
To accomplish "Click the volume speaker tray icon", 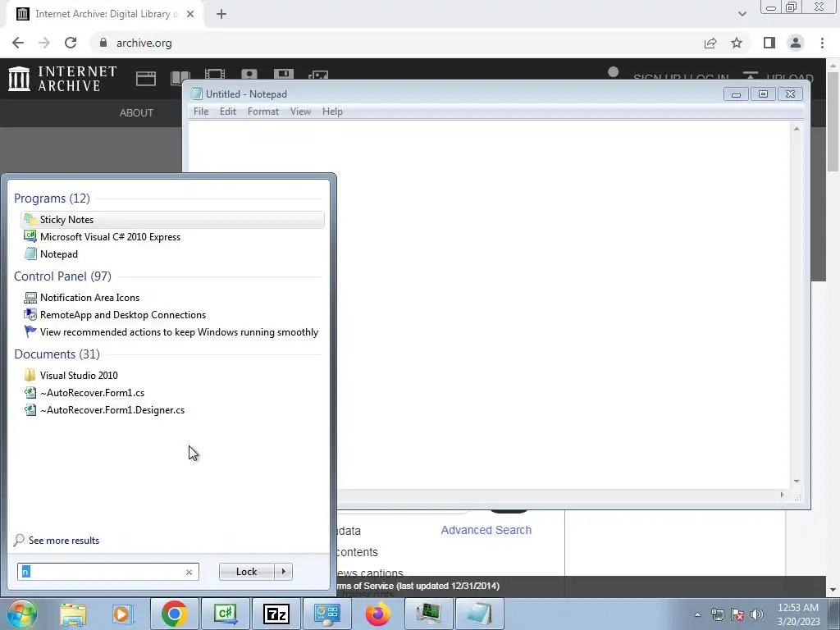I will 756,614.
